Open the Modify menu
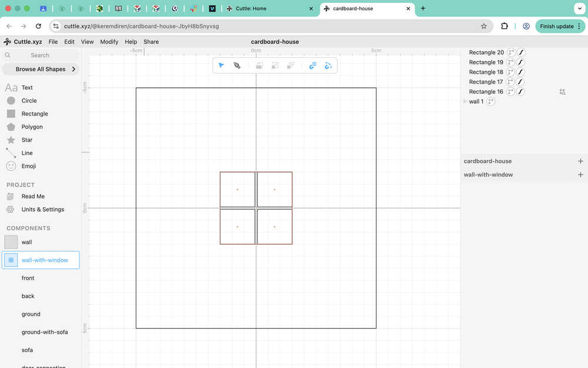 click(109, 42)
